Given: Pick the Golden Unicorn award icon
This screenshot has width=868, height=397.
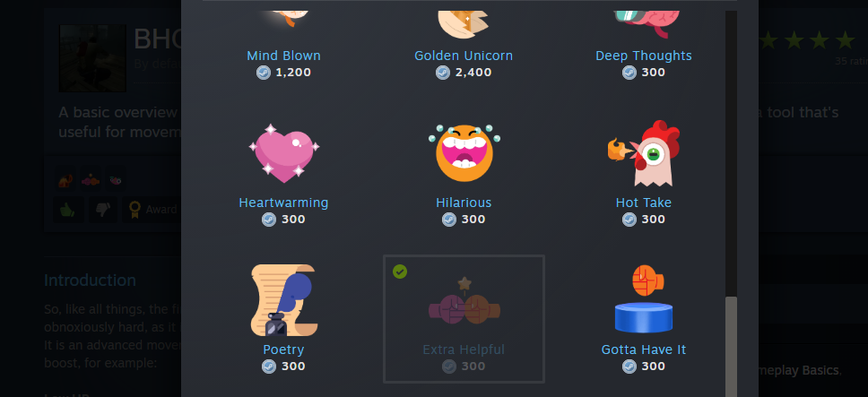Looking at the screenshot, I should coord(464,24).
